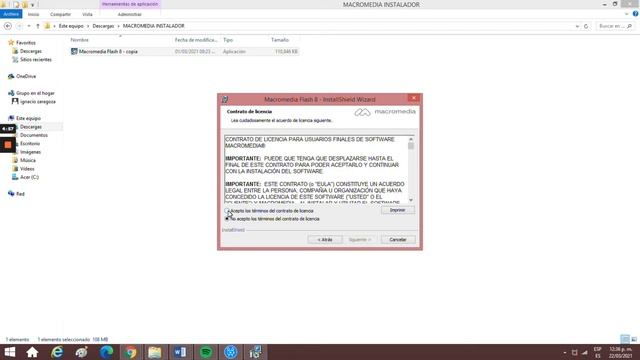Click the Herramientas de aplicación contextual tab
The height and width of the screenshot is (360, 640).
pos(130,4)
